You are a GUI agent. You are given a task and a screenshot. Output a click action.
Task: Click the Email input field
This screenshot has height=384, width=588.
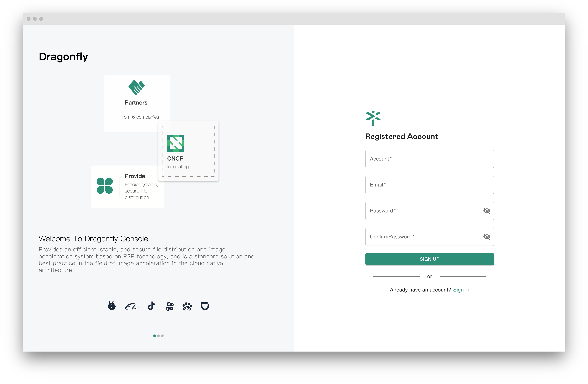[x=429, y=185]
